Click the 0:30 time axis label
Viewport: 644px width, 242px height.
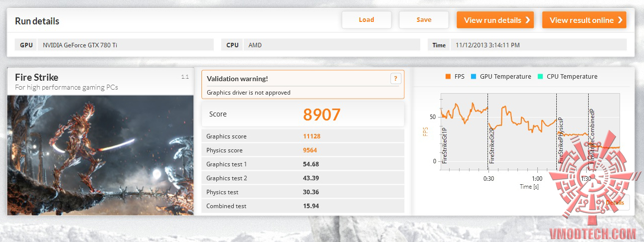(x=488, y=179)
